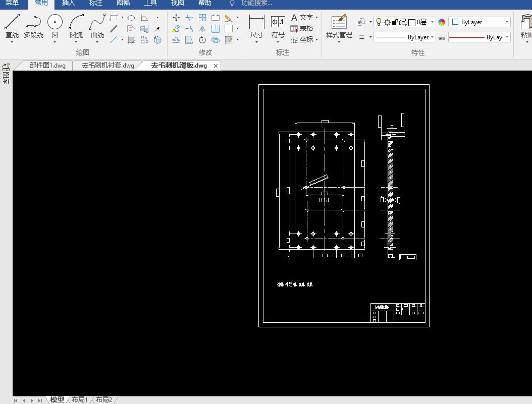Select the 模型 model tab

tap(57, 400)
